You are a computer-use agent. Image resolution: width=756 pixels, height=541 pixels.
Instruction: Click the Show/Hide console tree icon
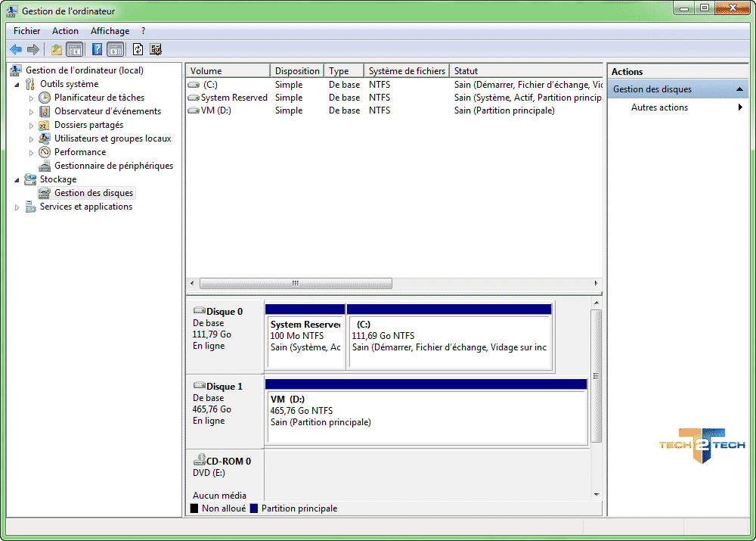(x=75, y=49)
